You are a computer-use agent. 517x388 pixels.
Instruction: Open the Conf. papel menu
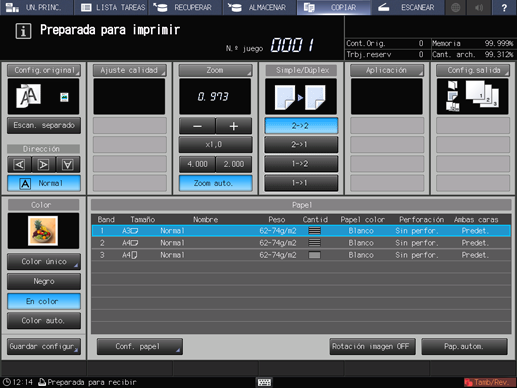(140, 347)
